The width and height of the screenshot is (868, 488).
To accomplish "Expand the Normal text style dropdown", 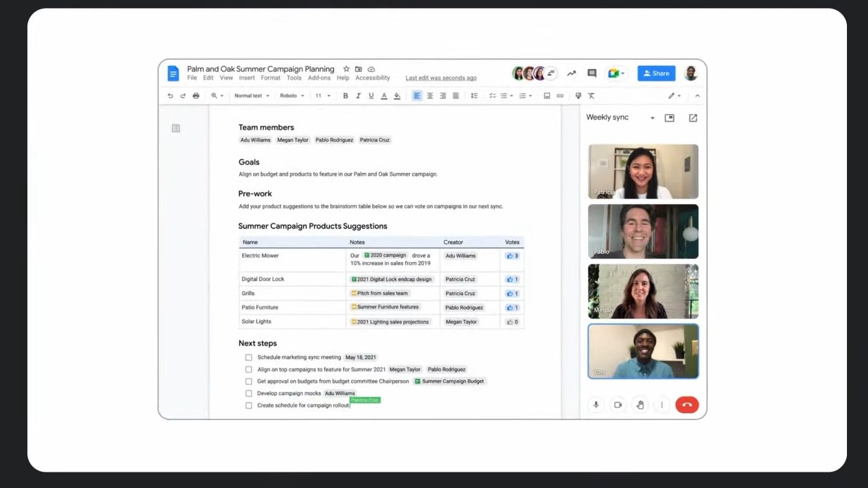I will coord(252,96).
